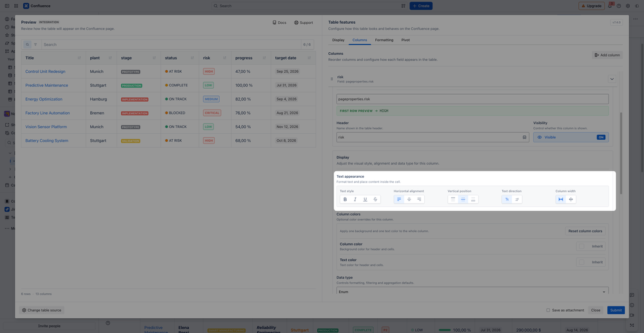Screen dimensions: 644x333
Task: Open Vision Sensor Platform link
Action: [x=46, y=127]
